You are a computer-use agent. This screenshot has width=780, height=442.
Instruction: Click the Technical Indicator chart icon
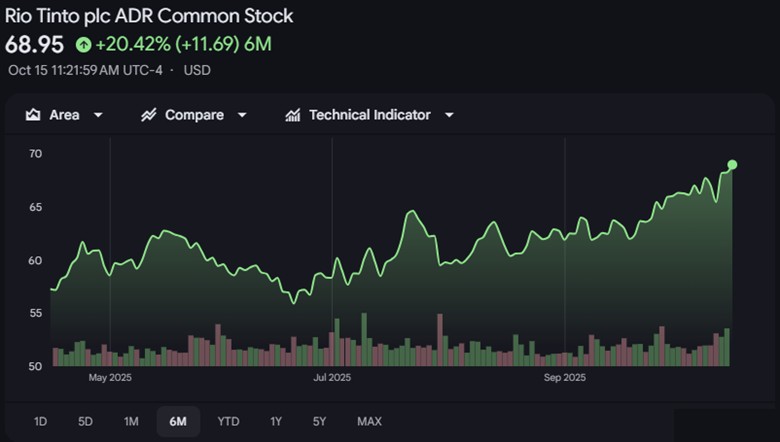[x=293, y=115]
